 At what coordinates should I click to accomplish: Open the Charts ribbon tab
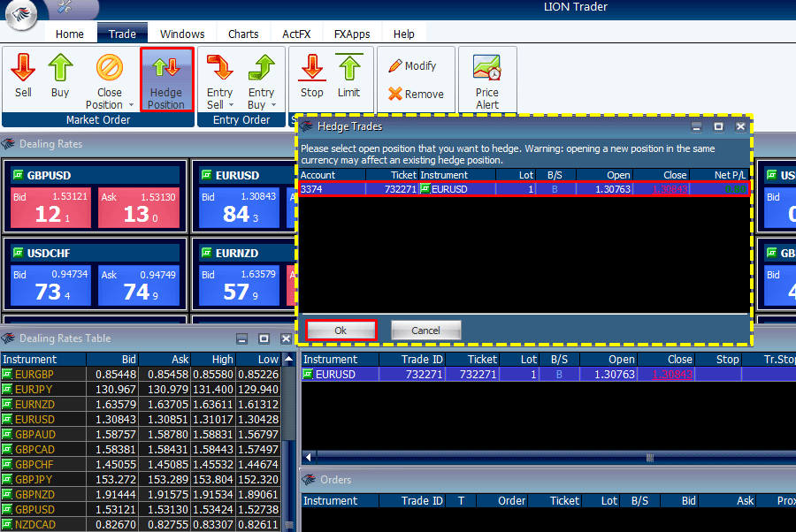(x=243, y=34)
